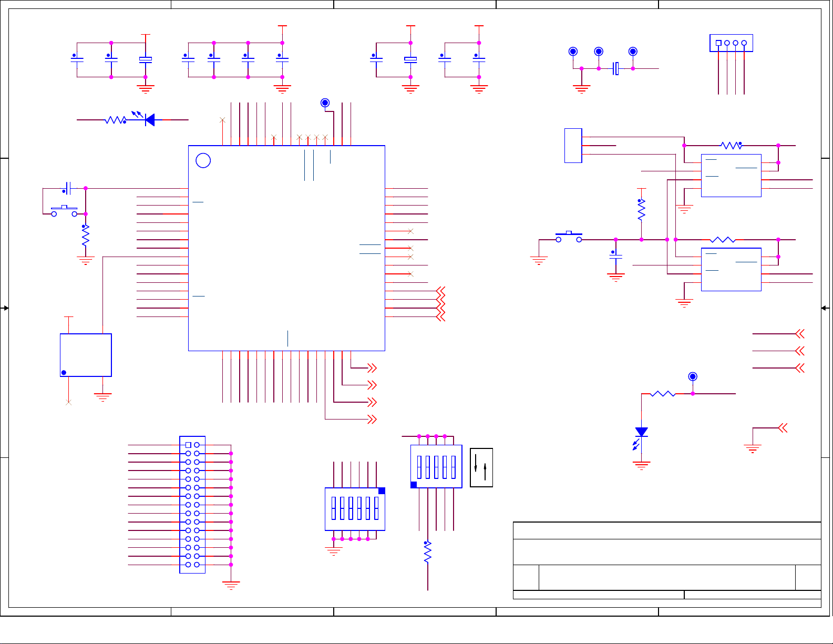The height and width of the screenshot is (644, 833).
Task: Select the 4-pin header connector at top right
Action: [x=731, y=43]
